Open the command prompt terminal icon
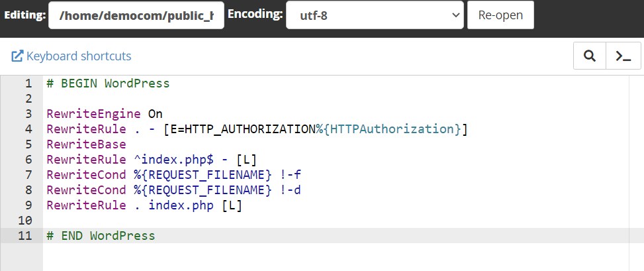This screenshot has height=271, width=644. tap(623, 56)
